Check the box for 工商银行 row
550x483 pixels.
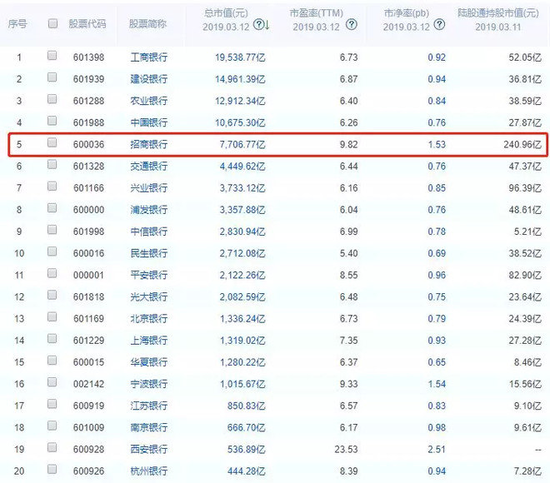[52, 55]
